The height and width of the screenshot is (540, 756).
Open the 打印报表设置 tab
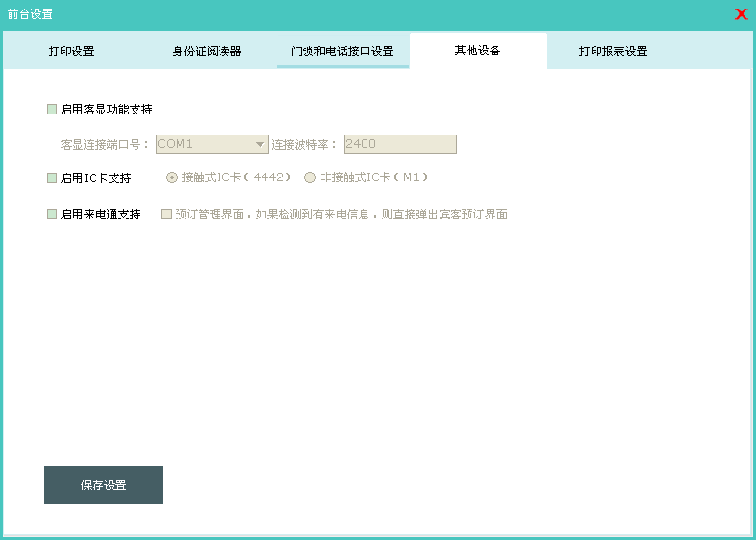pyautogui.click(x=613, y=52)
